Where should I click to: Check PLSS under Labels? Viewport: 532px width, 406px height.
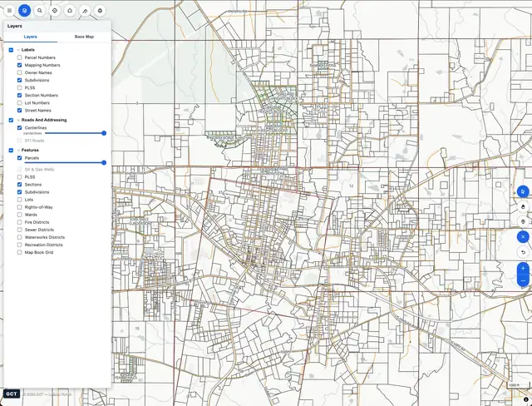[19, 87]
